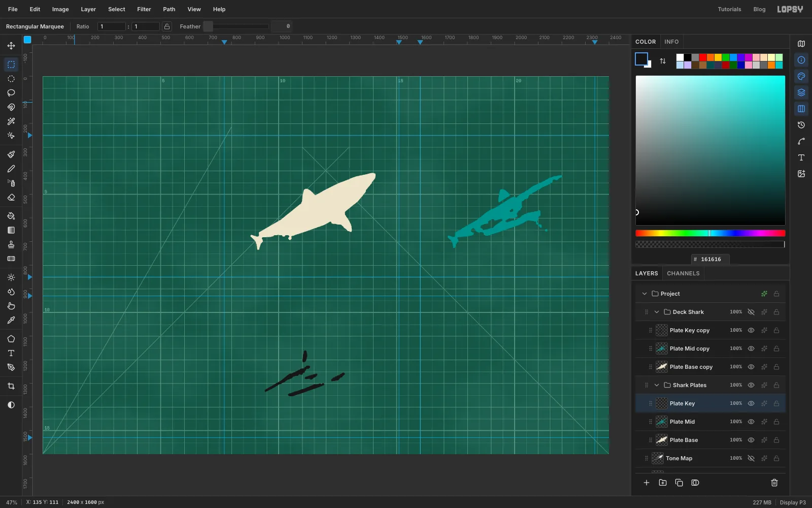Open the Path menu
Image resolution: width=812 pixels, height=508 pixels.
click(x=169, y=9)
